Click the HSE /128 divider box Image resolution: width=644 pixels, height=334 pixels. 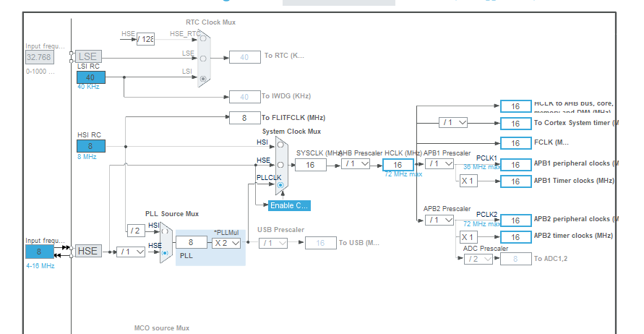(x=145, y=39)
